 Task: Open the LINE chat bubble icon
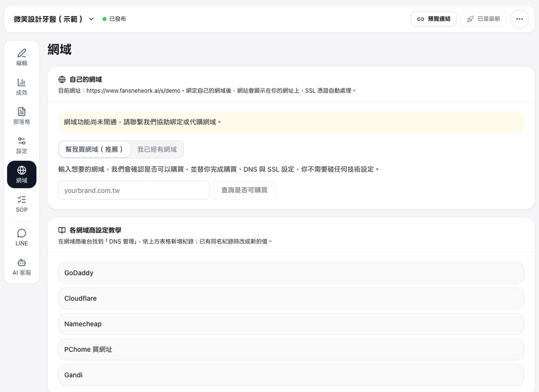21,233
